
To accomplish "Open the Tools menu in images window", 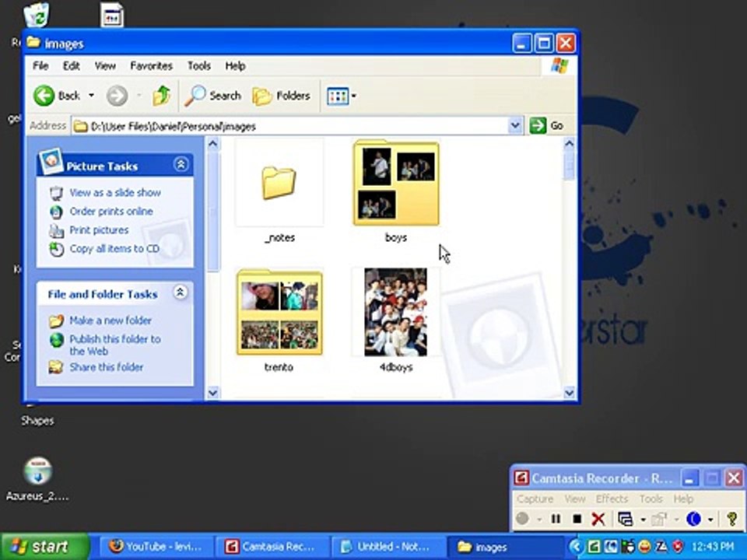I will [198, 65].
